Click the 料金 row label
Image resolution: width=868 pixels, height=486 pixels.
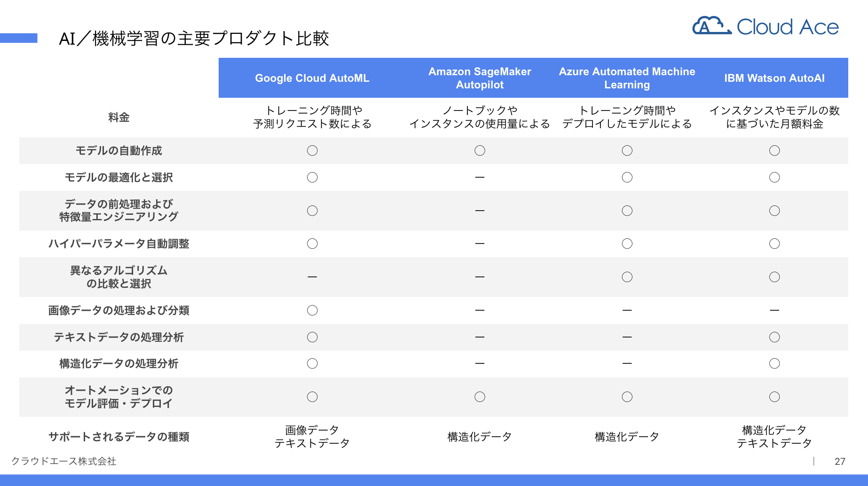(118, 117)
